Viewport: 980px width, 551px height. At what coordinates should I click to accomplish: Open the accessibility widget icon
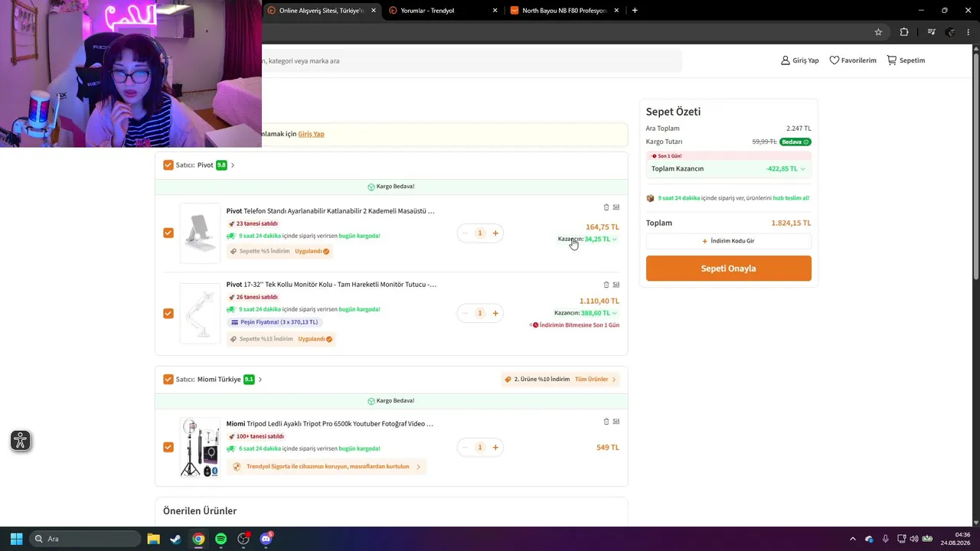21,441
